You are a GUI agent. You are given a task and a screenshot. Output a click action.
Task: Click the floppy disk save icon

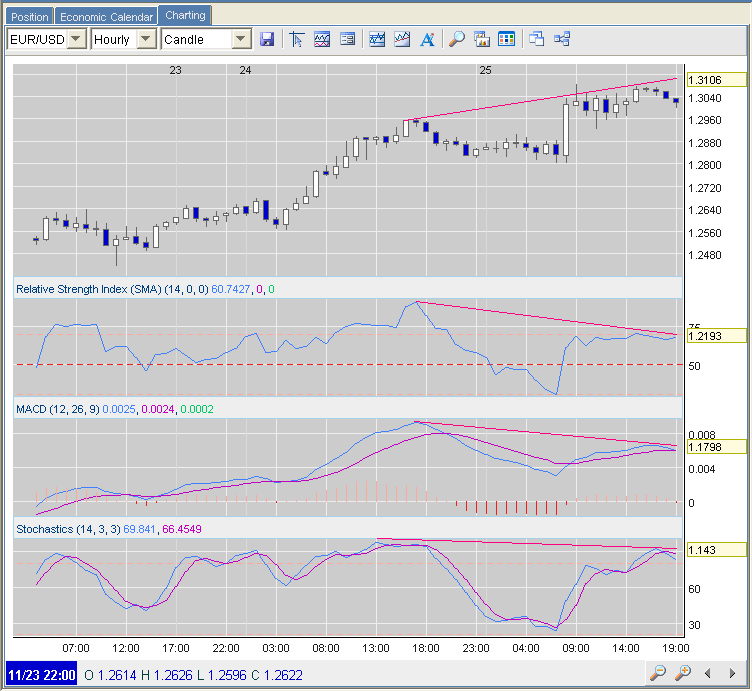[x=267, y=39]
